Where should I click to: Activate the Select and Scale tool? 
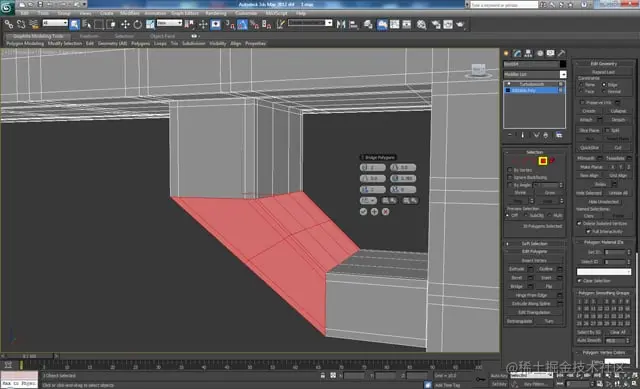point(150,24)
